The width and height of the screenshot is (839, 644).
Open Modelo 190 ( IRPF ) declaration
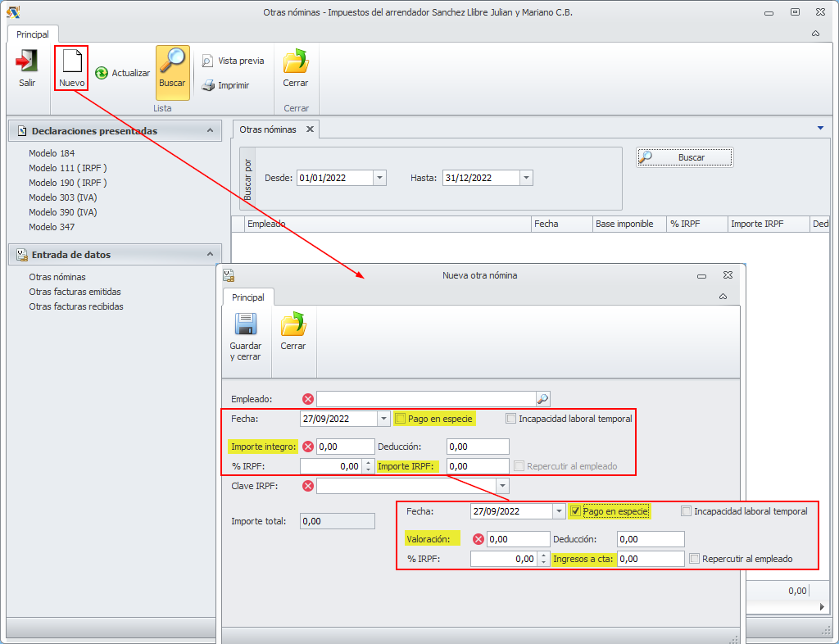[68, 183]
